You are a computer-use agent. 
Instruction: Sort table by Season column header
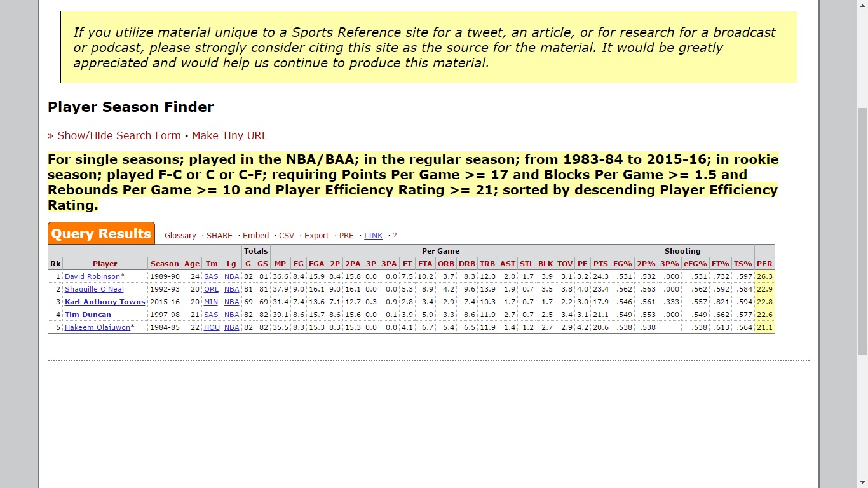pyautogui.click(x=165, y=264)
